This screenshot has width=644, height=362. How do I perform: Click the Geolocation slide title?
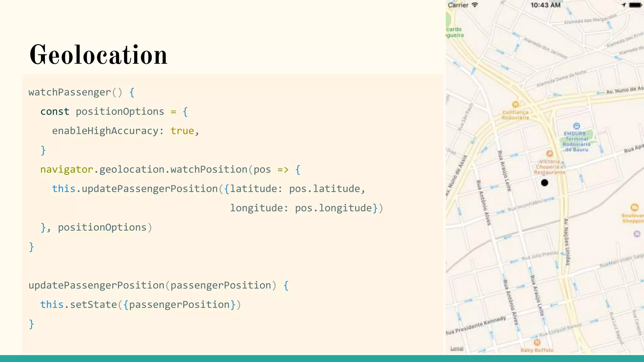click(x=98, y=55)
